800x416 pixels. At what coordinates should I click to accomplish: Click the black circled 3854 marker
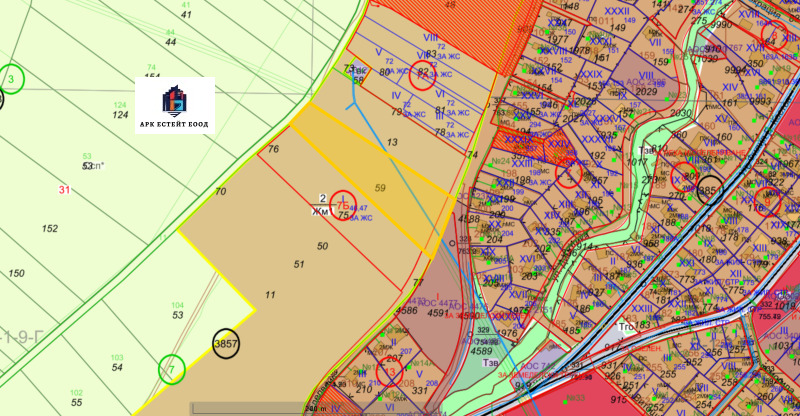[709, 189]
